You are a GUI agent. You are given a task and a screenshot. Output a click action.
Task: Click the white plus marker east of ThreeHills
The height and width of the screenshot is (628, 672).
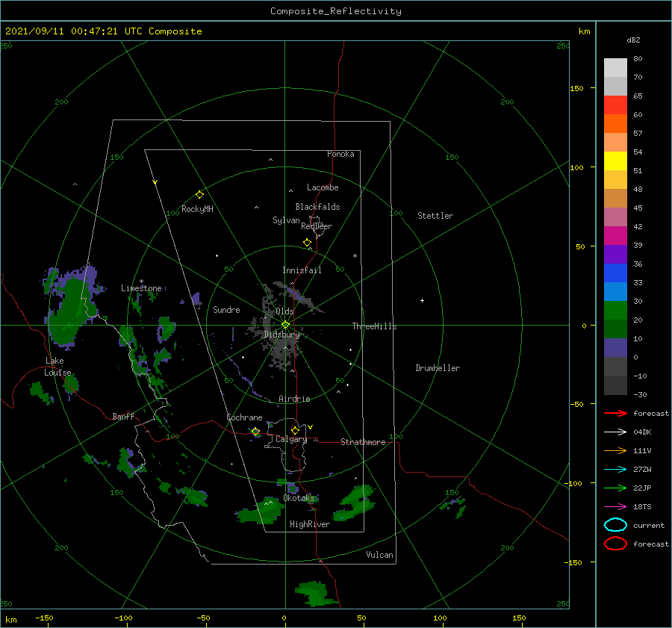tap(422, 300)
